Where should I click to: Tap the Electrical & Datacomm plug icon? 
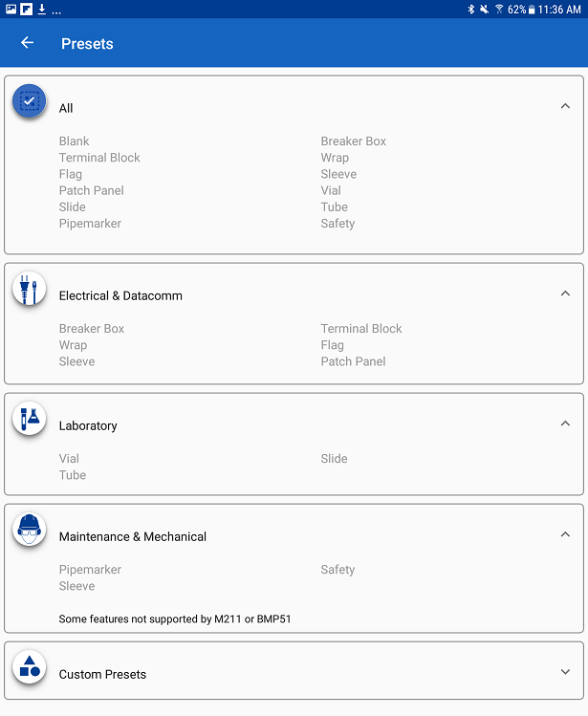point(30,289)
